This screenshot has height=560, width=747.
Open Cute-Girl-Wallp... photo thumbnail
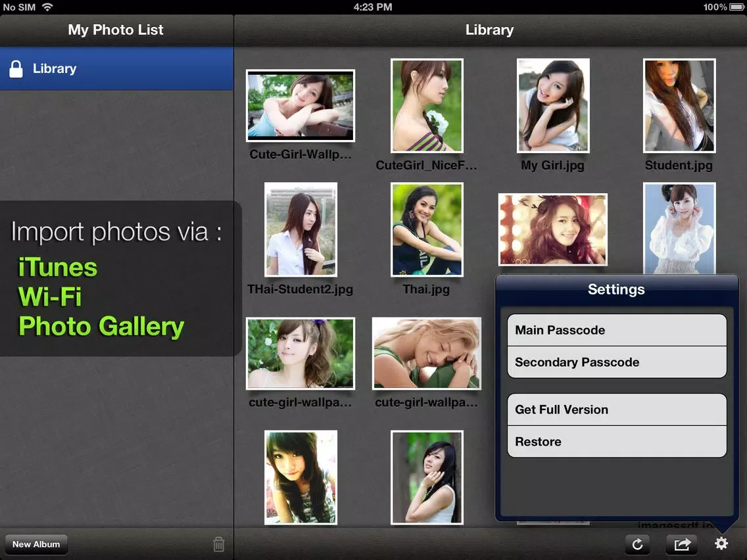click(300, 106)
